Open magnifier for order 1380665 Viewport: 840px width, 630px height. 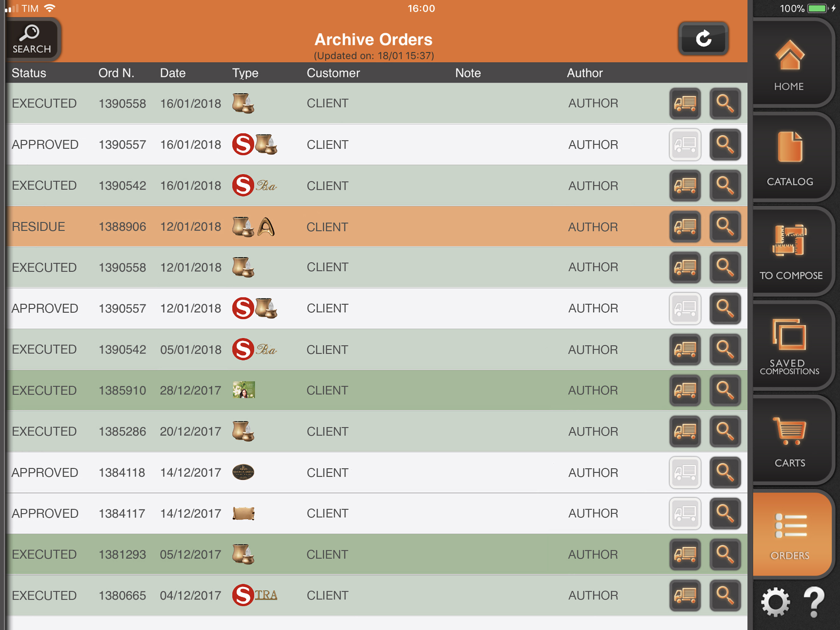(x=725, y=596)
